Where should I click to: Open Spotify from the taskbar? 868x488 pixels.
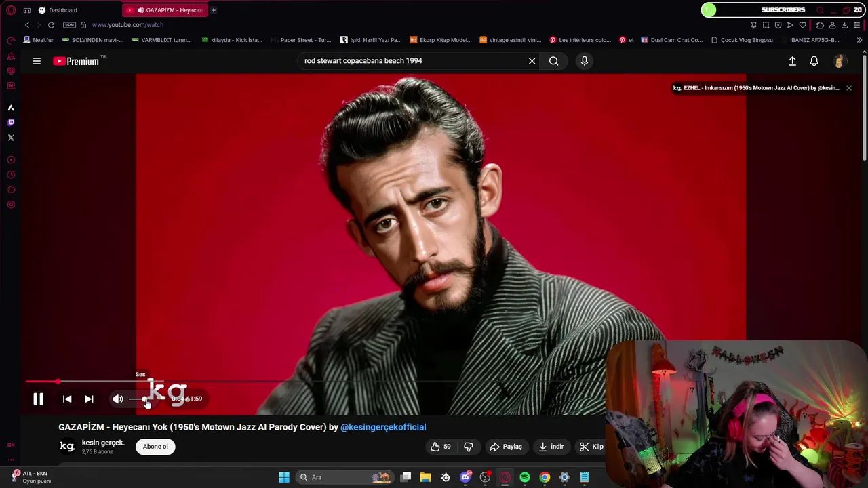click(x=525, y=477)
